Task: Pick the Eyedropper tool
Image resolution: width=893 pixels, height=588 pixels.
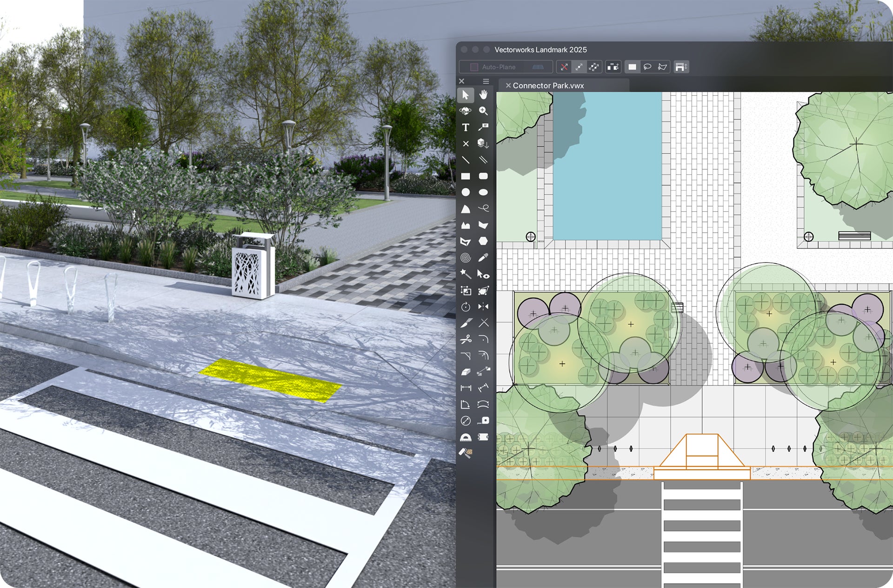Action: [483, 258]
